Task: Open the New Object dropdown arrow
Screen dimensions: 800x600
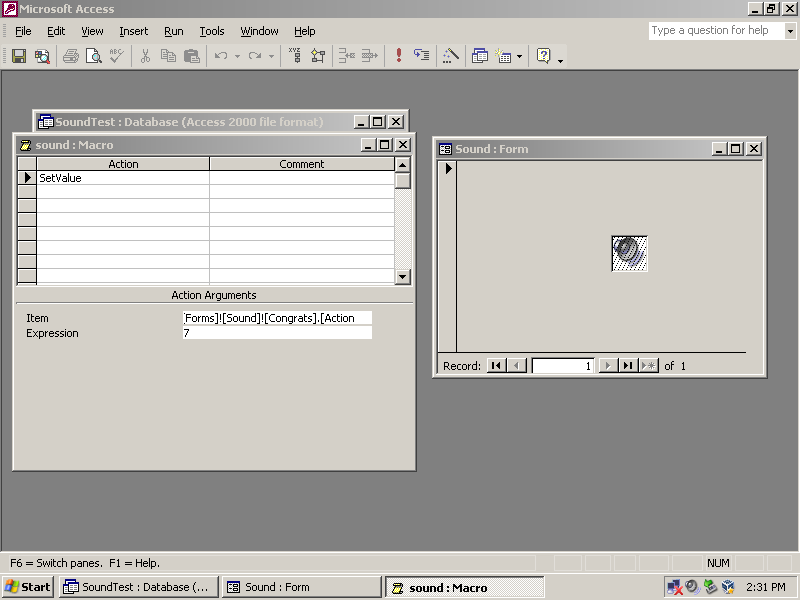Action: pos(519,56)
